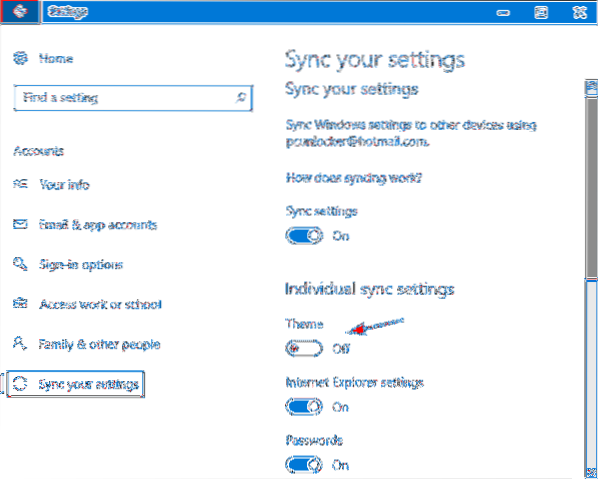Click the Sync your settings circular icon
This screenshot has height=479, width=598.
coord(20,384)
